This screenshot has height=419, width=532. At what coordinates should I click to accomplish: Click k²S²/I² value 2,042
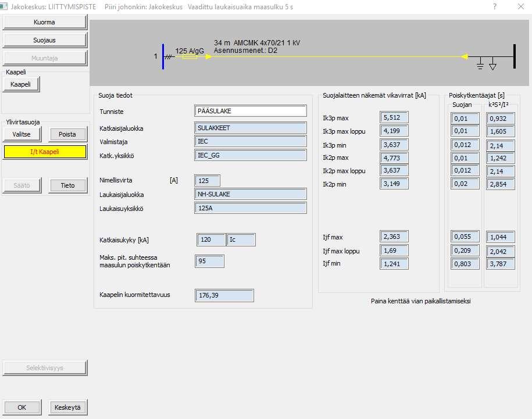pos(501,251)
